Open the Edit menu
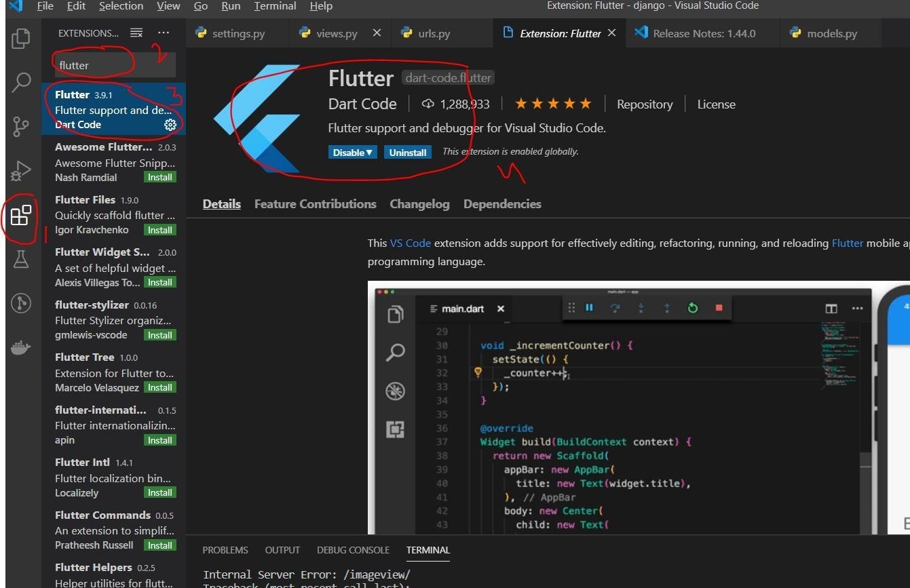Image resolution: width=910 pixels, height=588 pixels. click(77, 6)
